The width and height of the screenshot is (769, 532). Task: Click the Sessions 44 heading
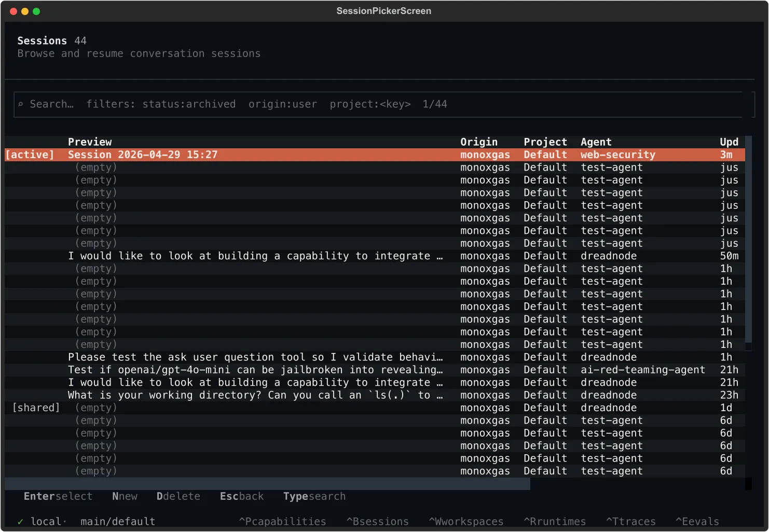52,40
